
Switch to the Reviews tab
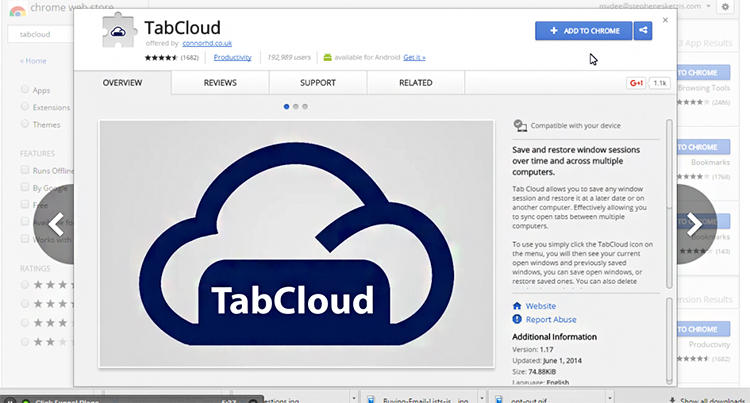click(220, 83)
